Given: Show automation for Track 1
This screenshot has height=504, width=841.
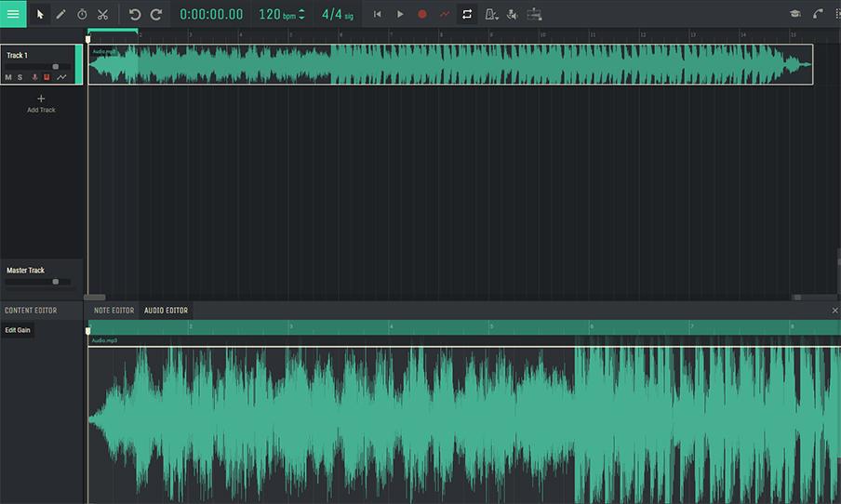Looking at the screenshot, I should point(61,77).
